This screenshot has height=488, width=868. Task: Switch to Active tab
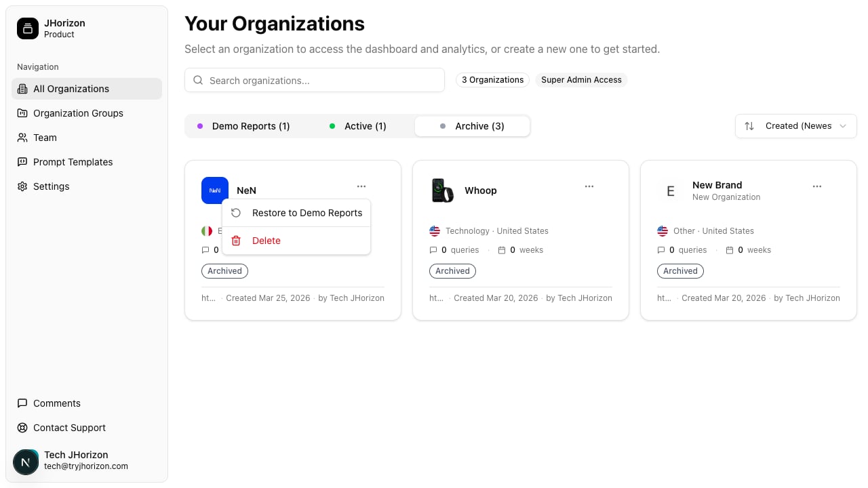pos(357,126)
